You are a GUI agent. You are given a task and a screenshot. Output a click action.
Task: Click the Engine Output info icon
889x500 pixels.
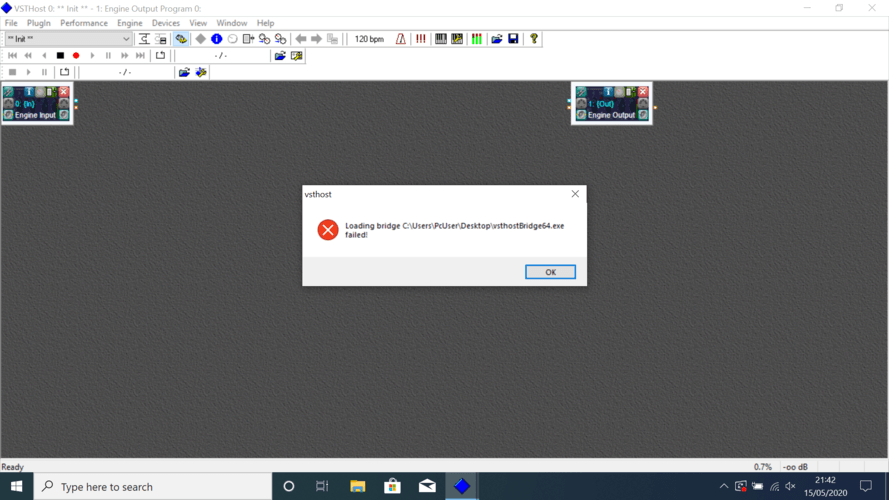[x=608, y=91]
